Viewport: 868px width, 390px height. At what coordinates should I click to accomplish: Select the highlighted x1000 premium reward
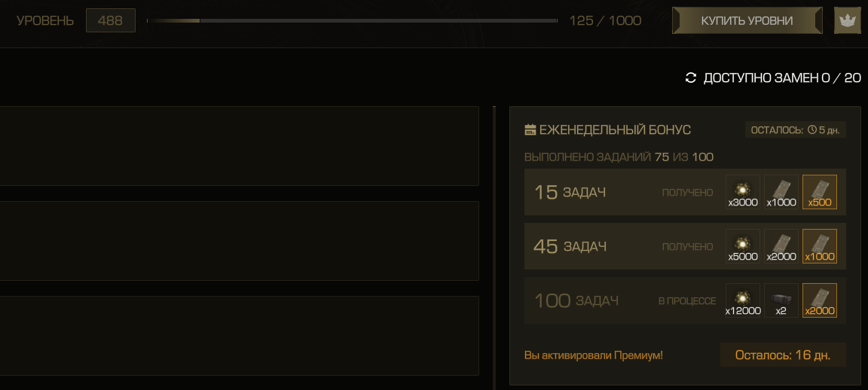point(819,246)
